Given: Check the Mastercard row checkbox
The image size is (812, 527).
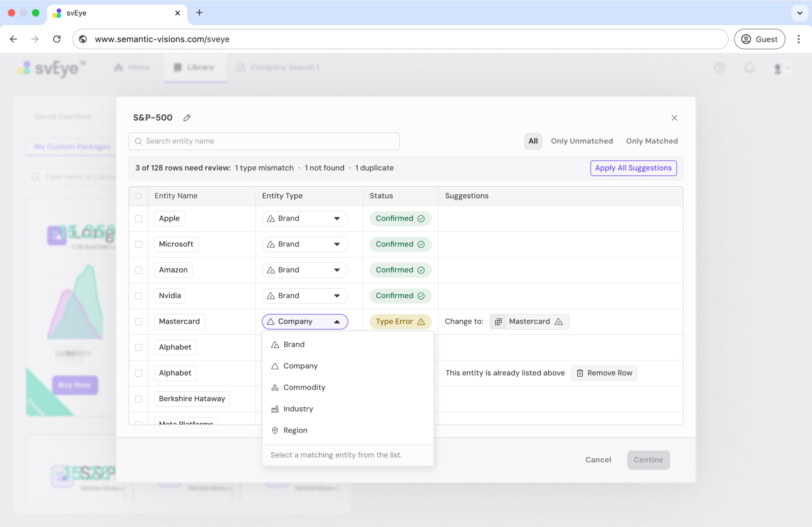Looking at the screenshot, I should click(x=139, y=321).
